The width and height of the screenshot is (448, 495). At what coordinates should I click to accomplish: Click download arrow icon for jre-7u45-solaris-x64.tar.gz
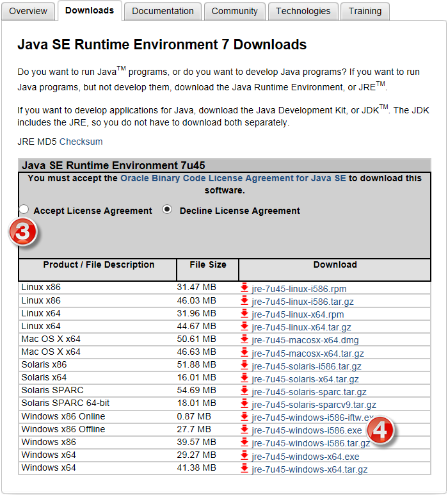[244, 378]
